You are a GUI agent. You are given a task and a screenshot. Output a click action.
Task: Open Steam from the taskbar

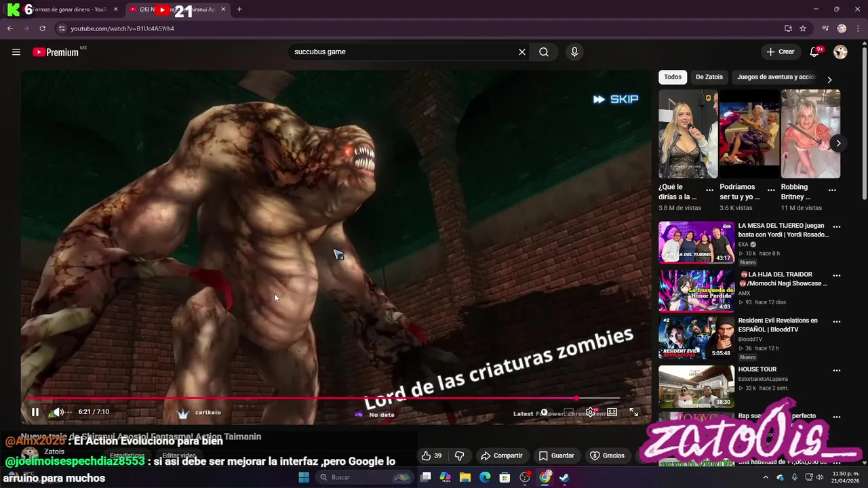(x=564, y=477)
